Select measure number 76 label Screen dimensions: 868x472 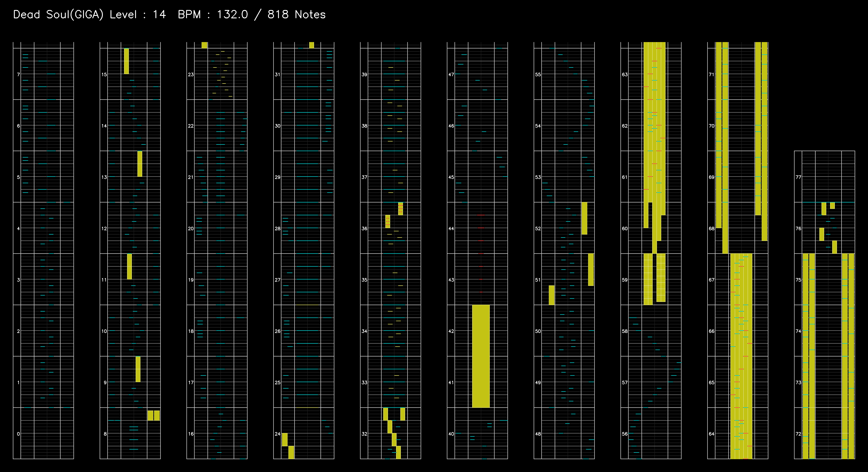pos(798,228)
